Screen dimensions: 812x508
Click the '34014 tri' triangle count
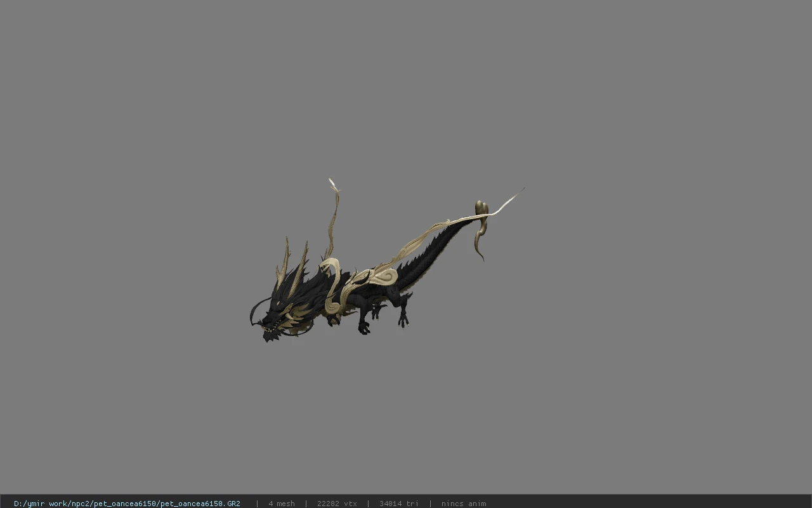coord(399,504)
